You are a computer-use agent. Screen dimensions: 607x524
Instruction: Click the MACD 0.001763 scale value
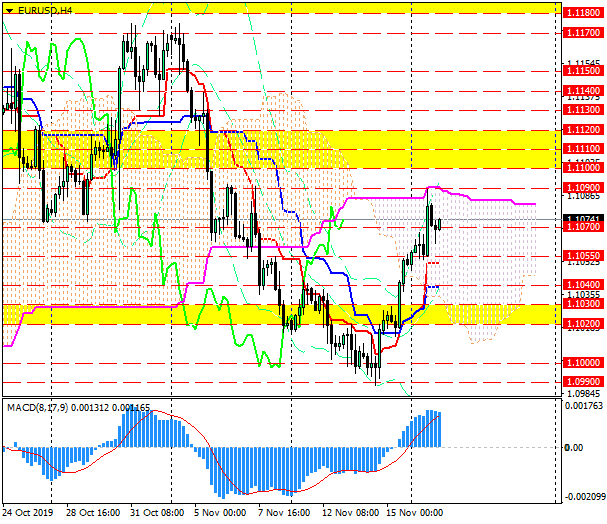click(x=582, y=407)
